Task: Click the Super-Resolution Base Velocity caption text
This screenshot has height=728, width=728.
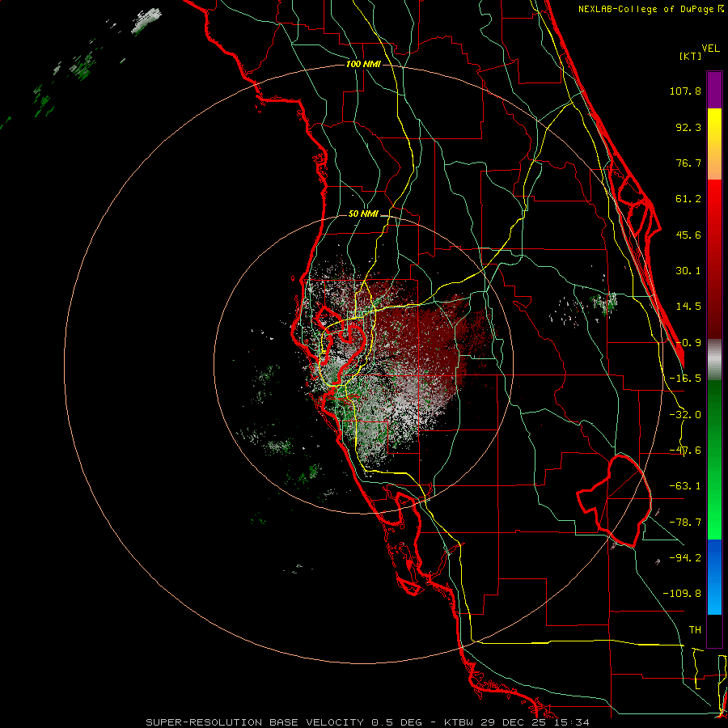Action: pos(368,722)
